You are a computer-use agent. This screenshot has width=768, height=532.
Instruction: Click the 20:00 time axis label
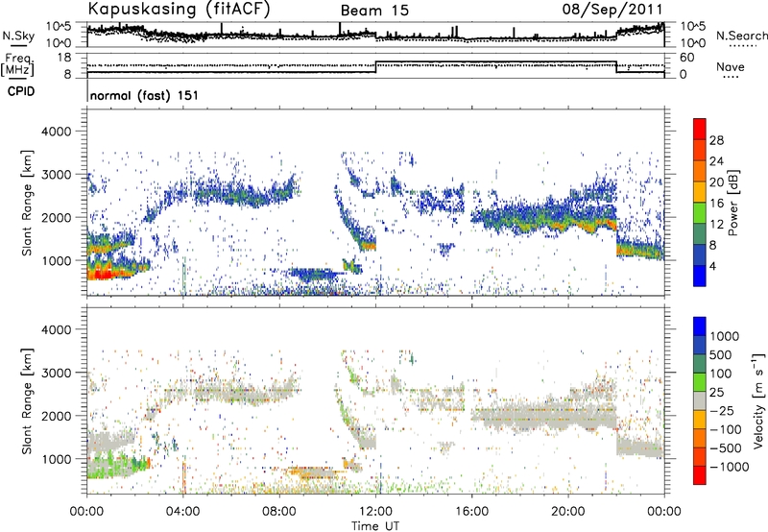[568, 511]
